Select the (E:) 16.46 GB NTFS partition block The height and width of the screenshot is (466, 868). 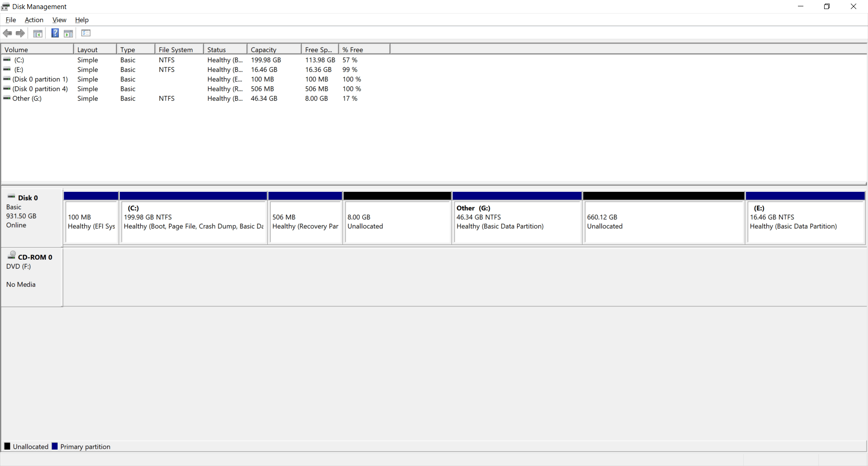point(806,218)
